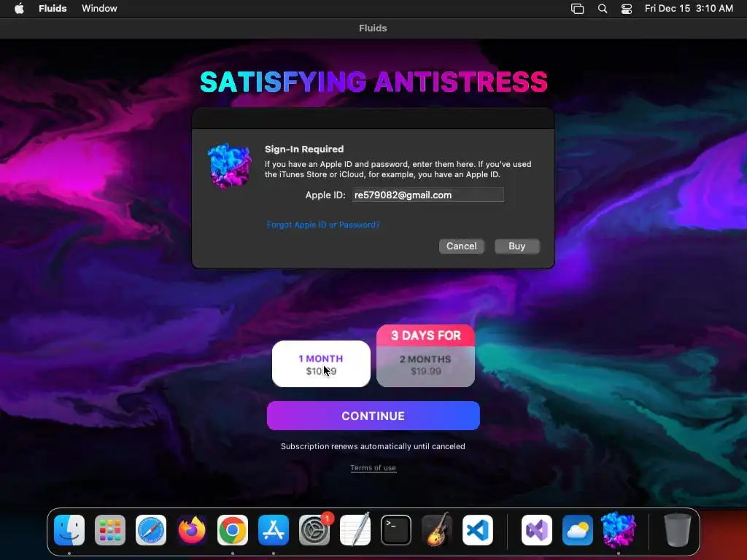Select the 2 Months $19.99 plan
The width and height of the screenshot is (747, 560).
[x=425, y=366]
